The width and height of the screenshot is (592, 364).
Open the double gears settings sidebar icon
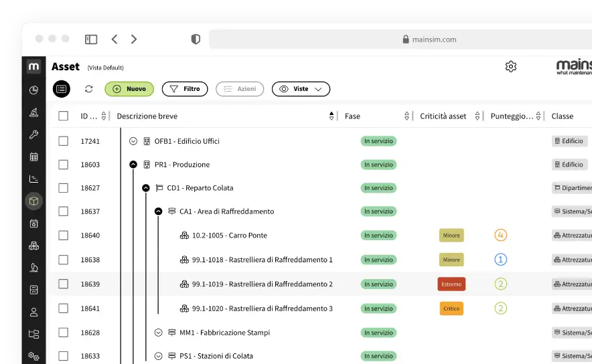click(33, 356)
